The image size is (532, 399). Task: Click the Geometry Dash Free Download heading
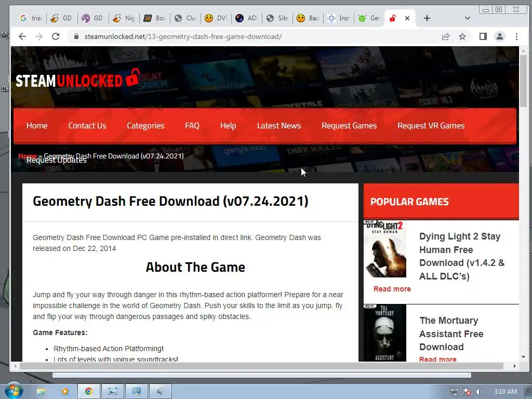click(x=170, y=201)
